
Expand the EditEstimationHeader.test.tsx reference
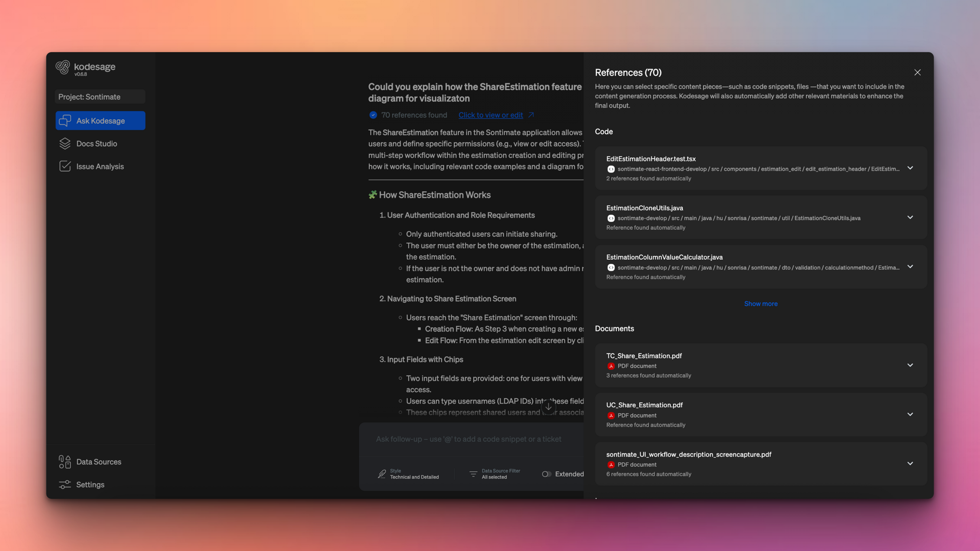910,168
